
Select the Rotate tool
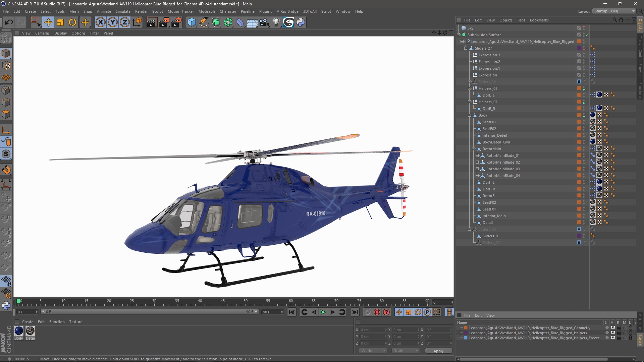pos(72,22)
